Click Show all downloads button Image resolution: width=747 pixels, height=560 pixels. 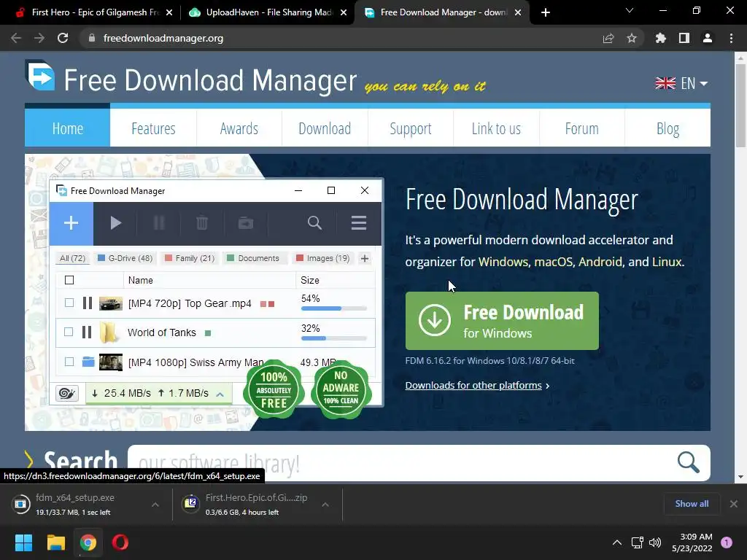click(x=692, y=504)
